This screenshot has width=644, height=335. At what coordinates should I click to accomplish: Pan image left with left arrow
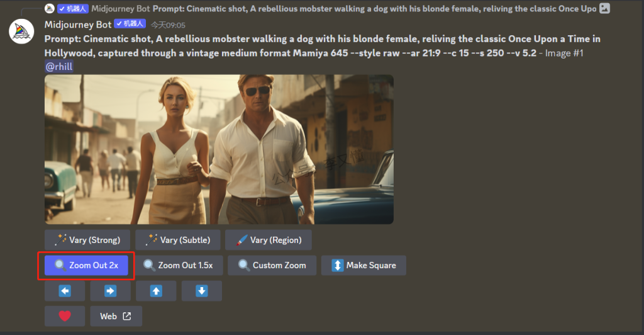(x=65, y=291)
